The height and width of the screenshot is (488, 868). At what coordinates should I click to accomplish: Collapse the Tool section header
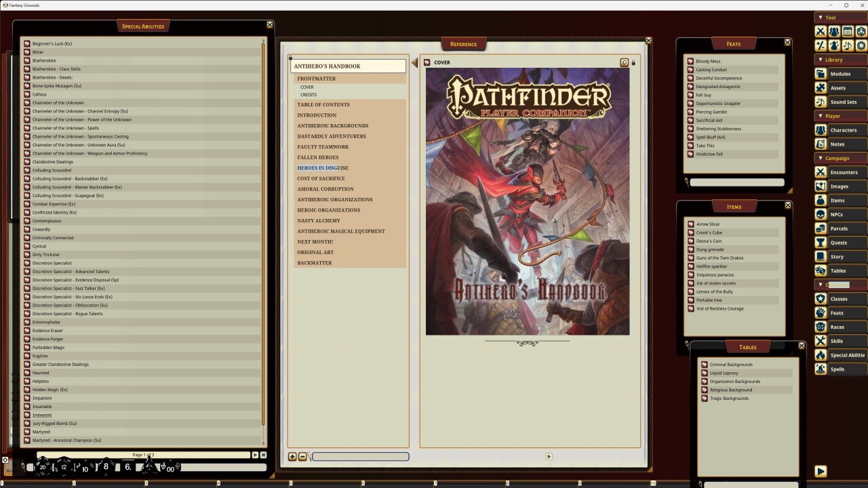coord(829,17)
